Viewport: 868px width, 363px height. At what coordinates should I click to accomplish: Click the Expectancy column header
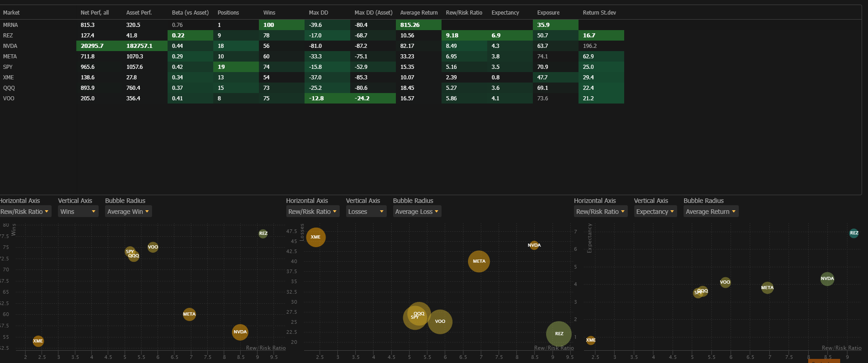(505, 13)
